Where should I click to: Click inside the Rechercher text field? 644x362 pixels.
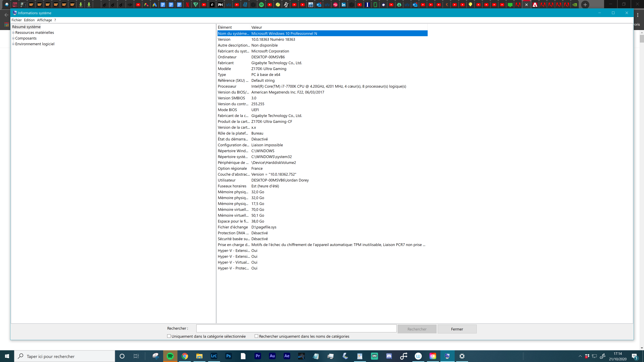[296, 328]
